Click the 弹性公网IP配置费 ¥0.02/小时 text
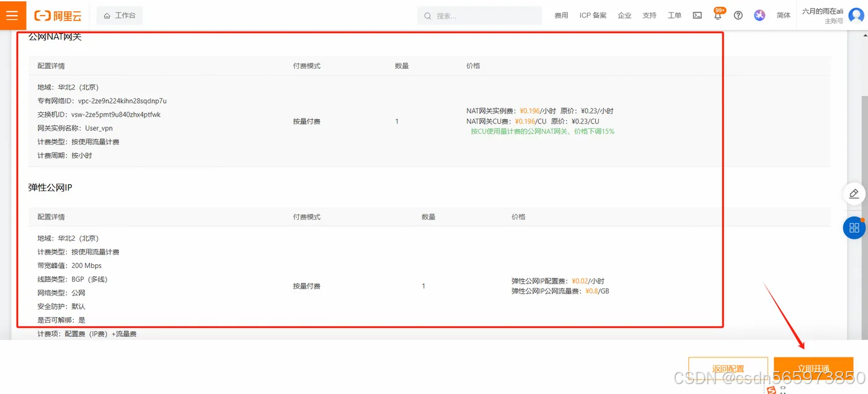Viewport: 868px width, 394px height. pyautogui.click(x=557, y=281)
